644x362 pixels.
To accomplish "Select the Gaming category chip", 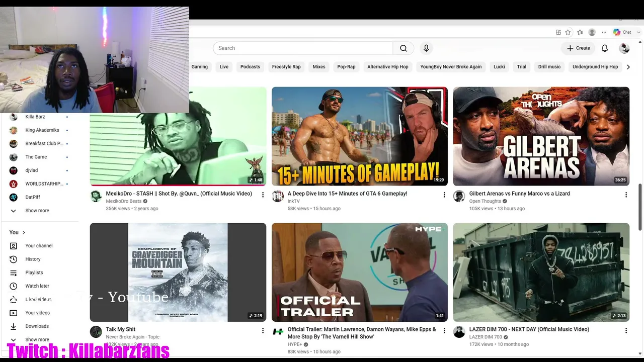I will click(200, 67).
